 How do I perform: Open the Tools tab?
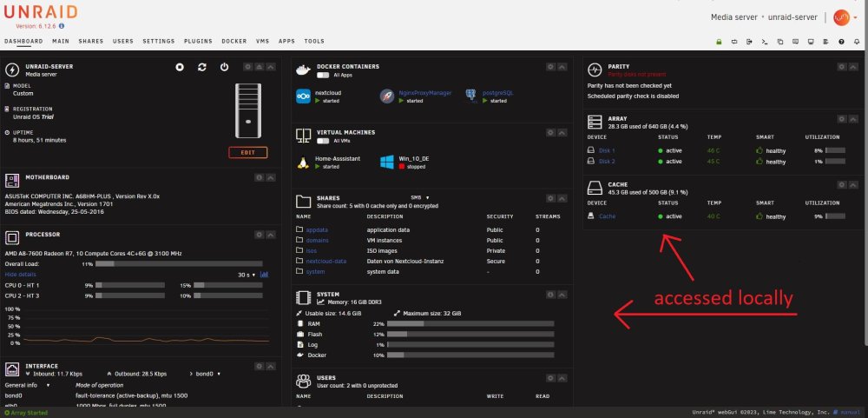(314, 42)
